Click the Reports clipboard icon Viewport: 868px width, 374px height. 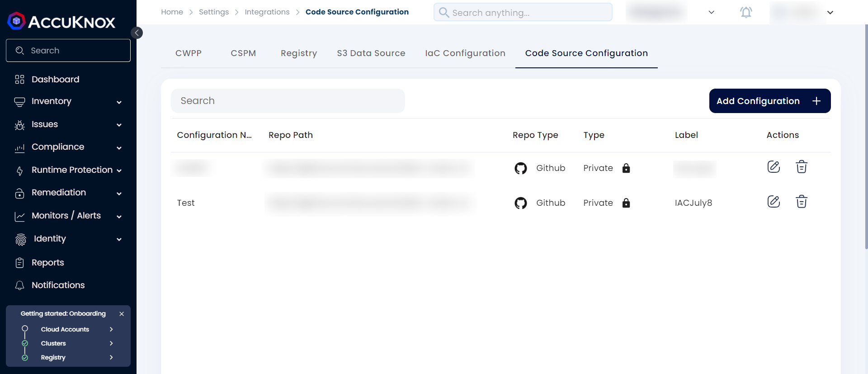click(x=19, y=263)
